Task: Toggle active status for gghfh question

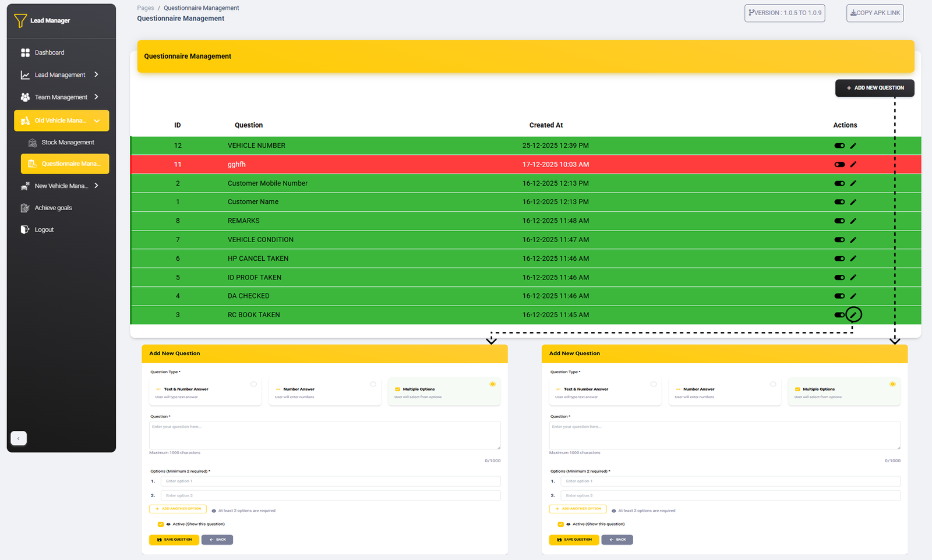Action: [839, 165]
